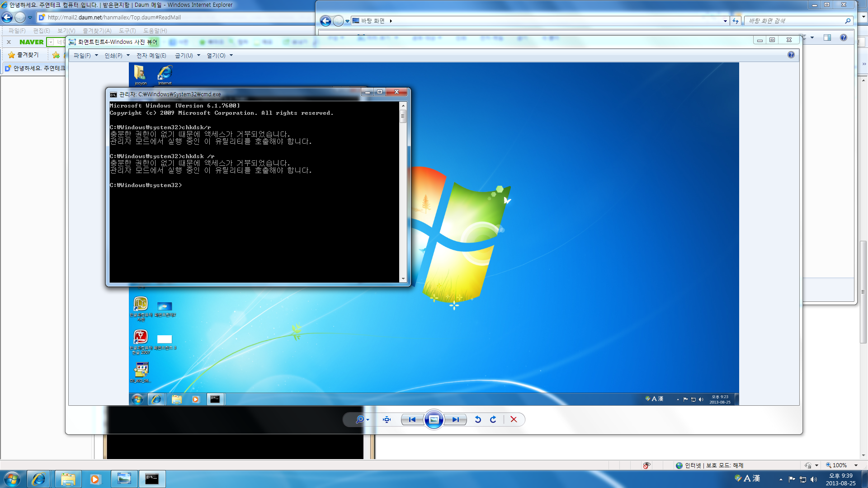Open the Internet Explorer 도움말(H) menu
The height and width of the screenshot is (488, 868).
pyautogui.click(x=155, y=31)
